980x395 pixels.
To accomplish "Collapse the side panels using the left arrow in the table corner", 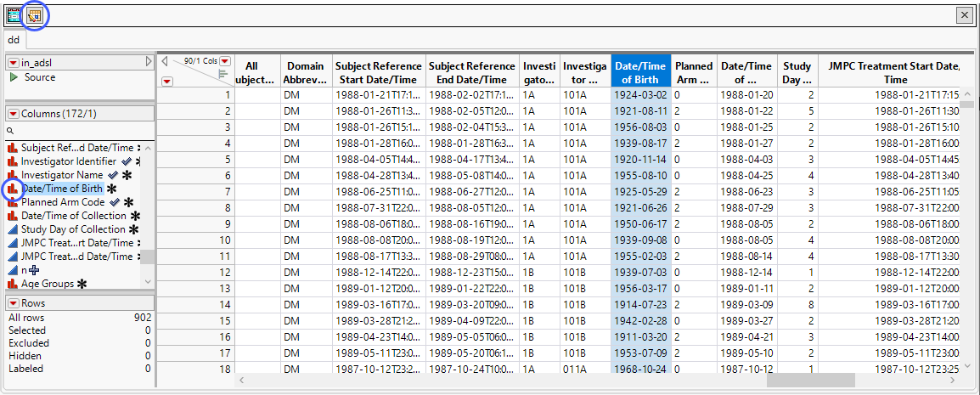I will pyautogui.click(x=166, y=61).
